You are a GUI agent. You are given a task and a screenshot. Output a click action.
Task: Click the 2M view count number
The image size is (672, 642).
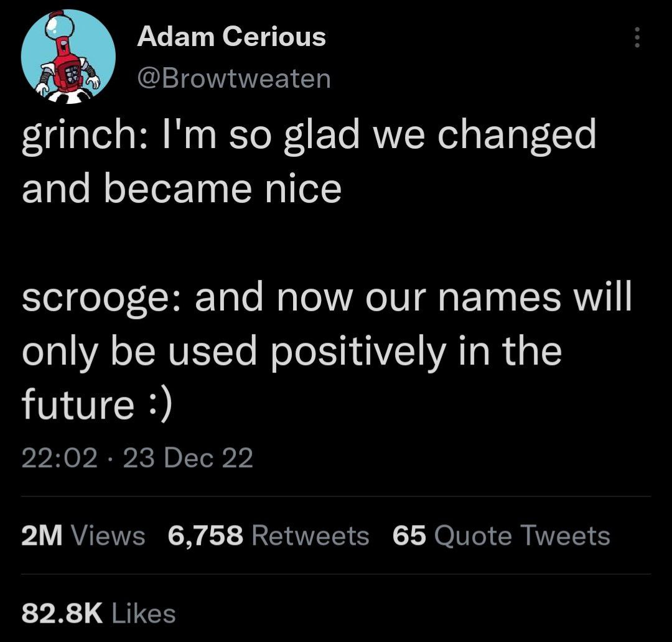42,536
